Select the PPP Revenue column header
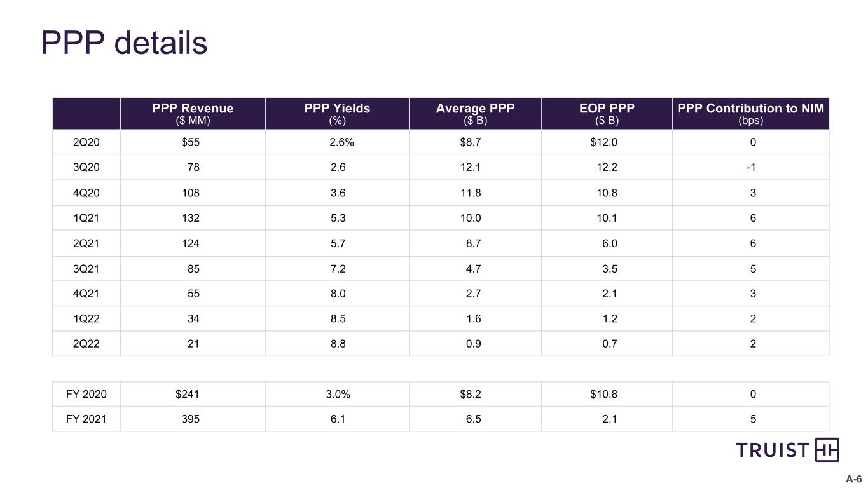Screen dimensions: 868x488 pos(193,114)
